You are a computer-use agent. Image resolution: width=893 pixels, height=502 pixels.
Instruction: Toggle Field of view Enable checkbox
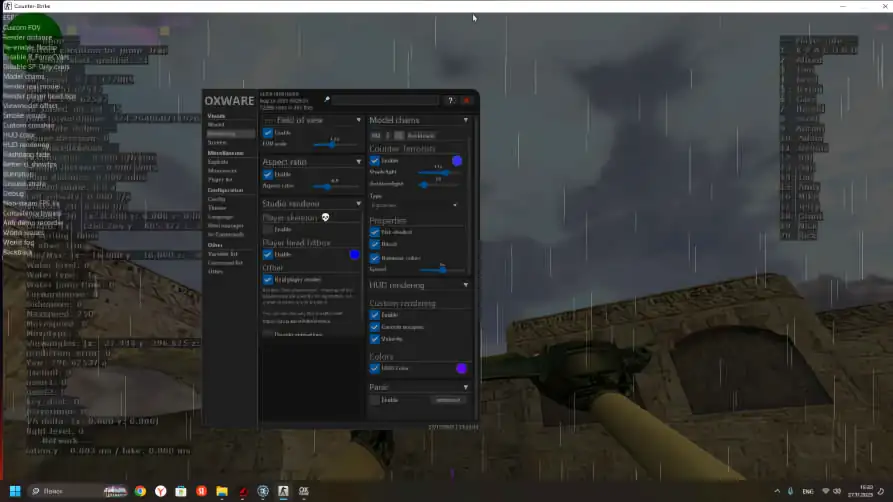(x=268, y=133)
